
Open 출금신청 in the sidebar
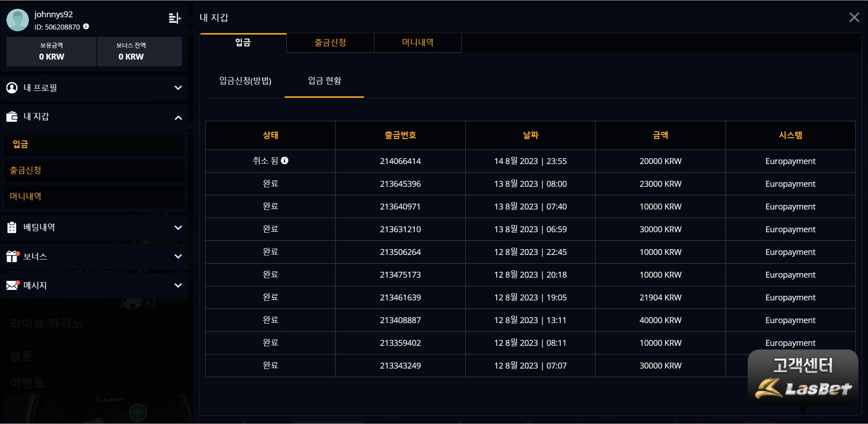26,170
